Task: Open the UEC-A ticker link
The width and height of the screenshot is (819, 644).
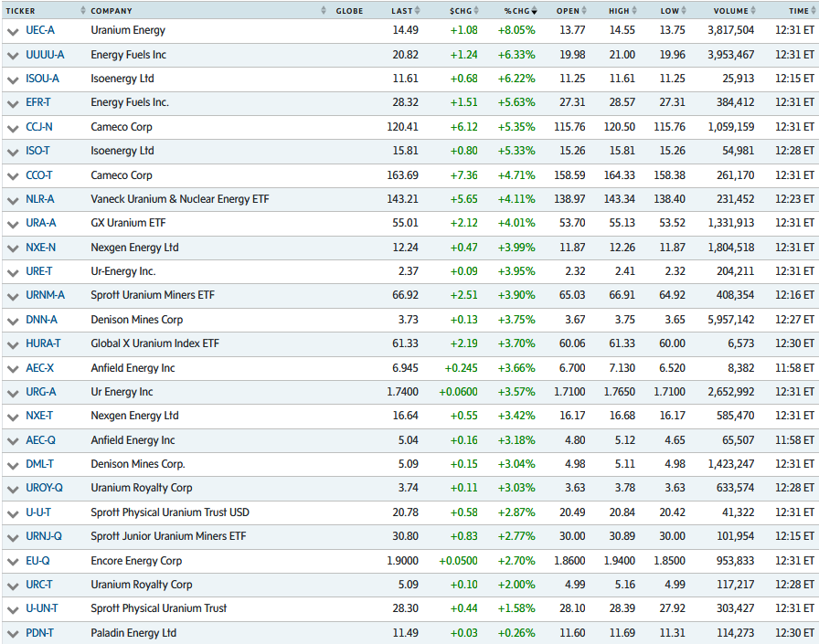Action: (40, 30)
